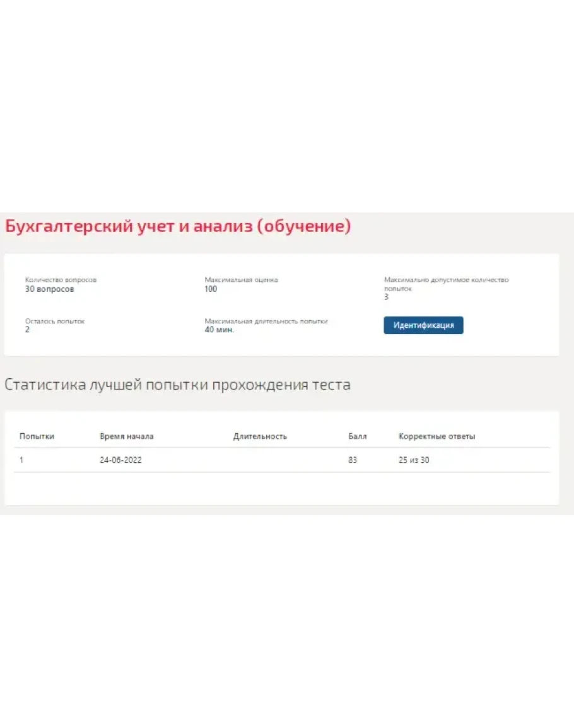Image resolution: width=574 pixels, height=728 pixels.
Task: Click the 24-06-2022 start date cell
Action: coord(120,460)
